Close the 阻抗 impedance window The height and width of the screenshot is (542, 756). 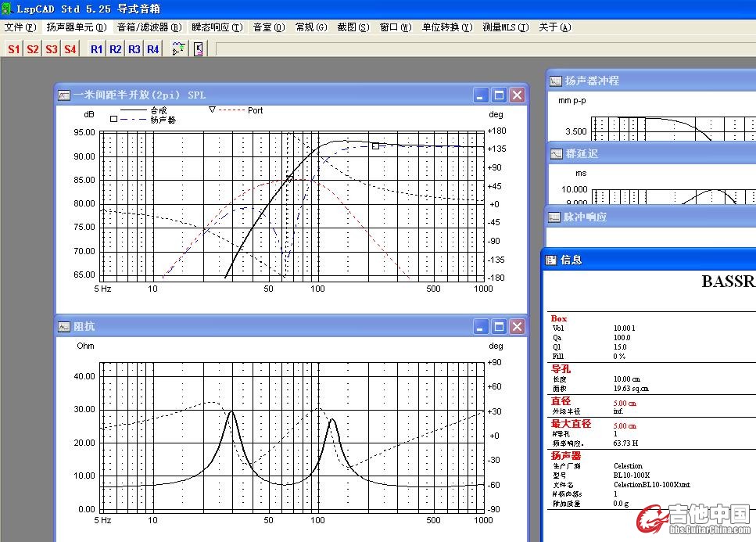click(x=518, y=327)
